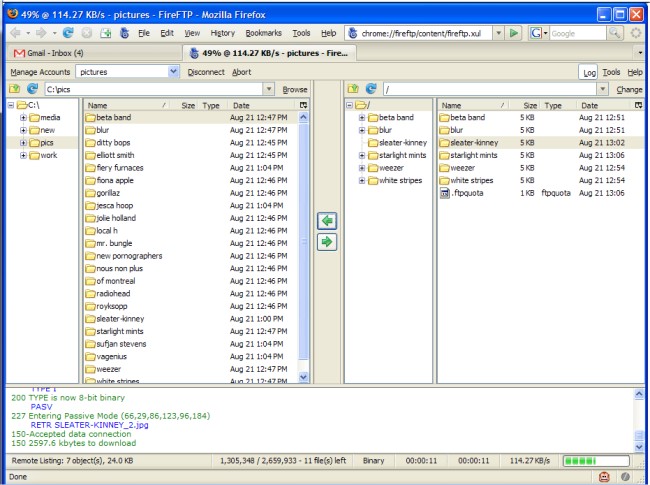The image size is (650, 485).
Task: Select the .ftpquota file icon
Action: 445,193
